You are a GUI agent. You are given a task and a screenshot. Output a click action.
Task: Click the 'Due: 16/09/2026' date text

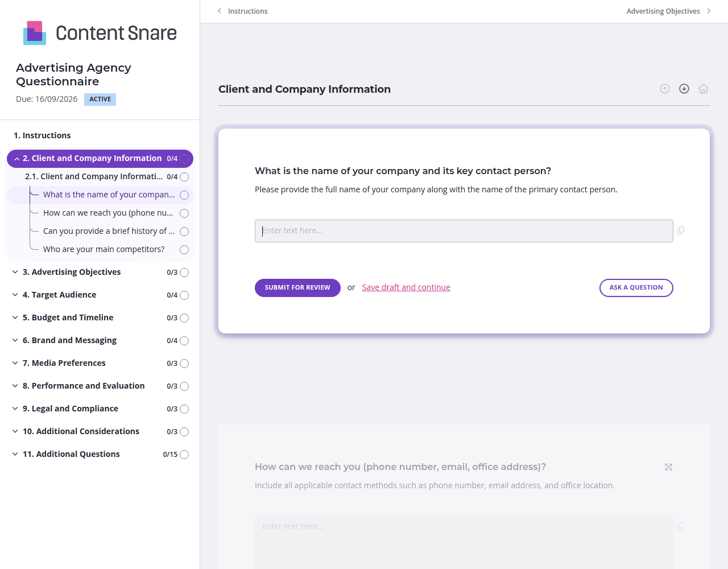(x=47, y=99)
